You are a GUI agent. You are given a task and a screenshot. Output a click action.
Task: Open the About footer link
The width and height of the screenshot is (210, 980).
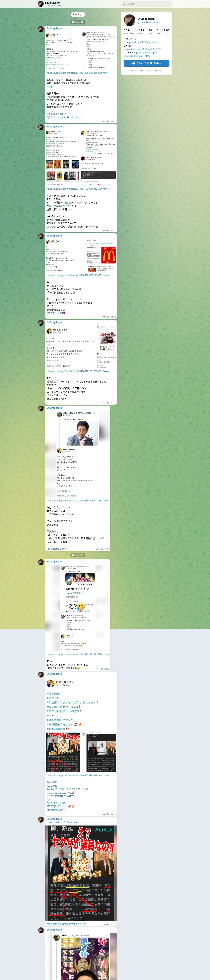133,71
